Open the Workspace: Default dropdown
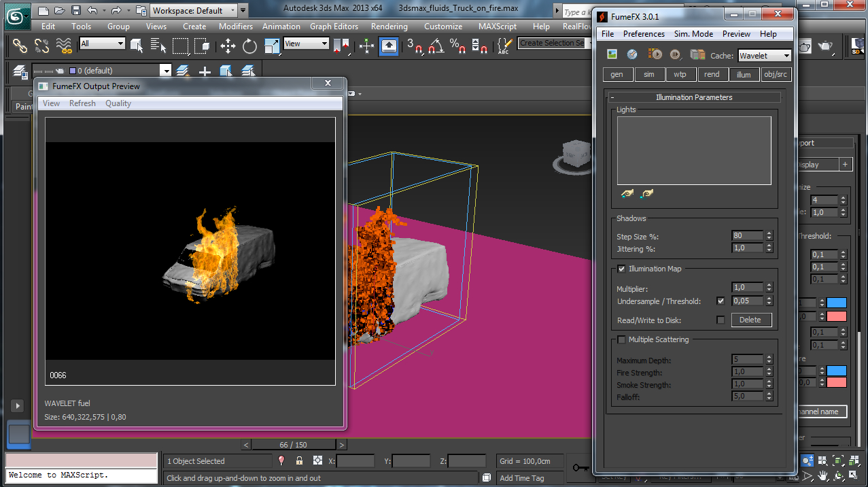The width and height of the screenshot is (868, 487). pyautogui.click(x=193, y=11)
